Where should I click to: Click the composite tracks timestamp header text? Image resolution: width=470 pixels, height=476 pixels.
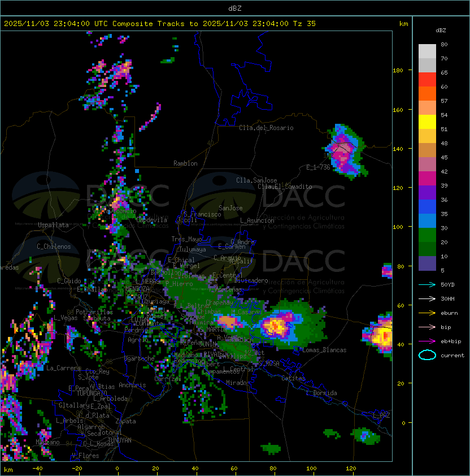click(160, 24)
